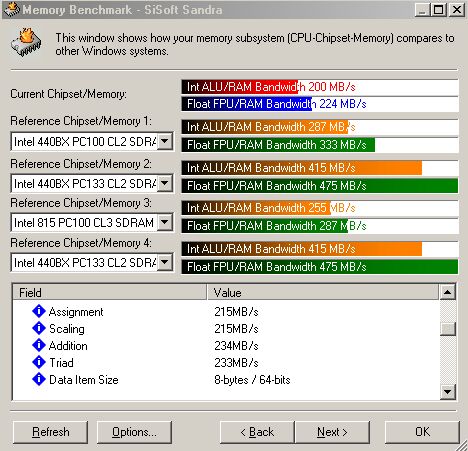
Task: Click the Field column header
Action: pos(110,292)
